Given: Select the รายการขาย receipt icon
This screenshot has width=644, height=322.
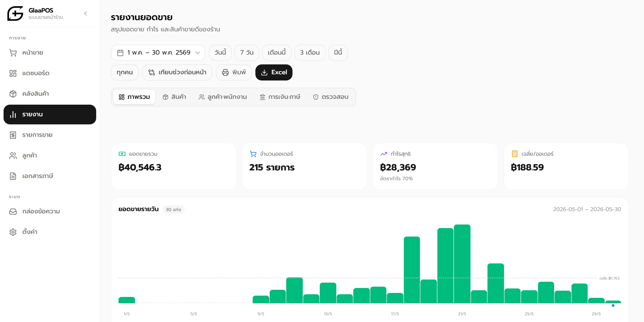Looking at the screenshot, I should click(x=13, y=135).
